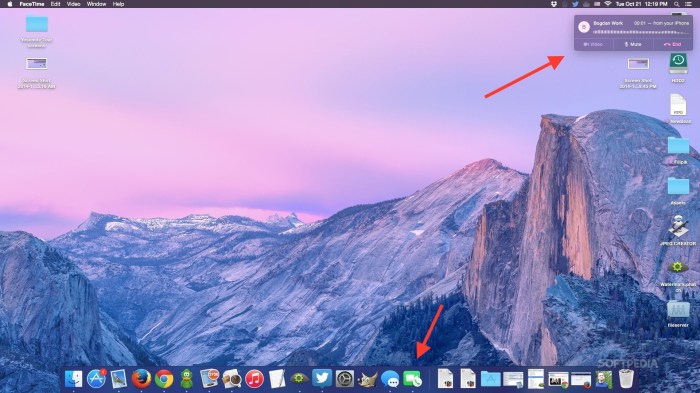The width and height of the screenshot is (700, 393).
Task: Open the Mail eagle-stamp Dock icon
Action: click(119, 379)
